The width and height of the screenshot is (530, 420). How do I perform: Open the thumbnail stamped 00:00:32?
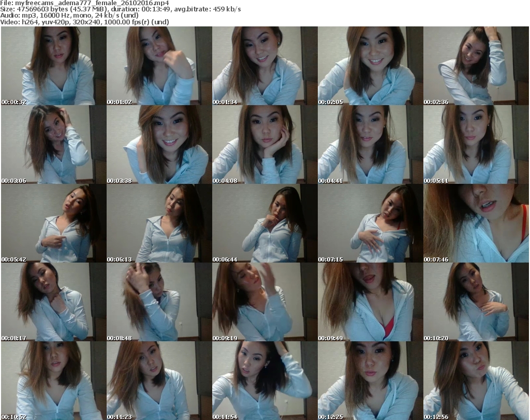click(x=53, y=66)
